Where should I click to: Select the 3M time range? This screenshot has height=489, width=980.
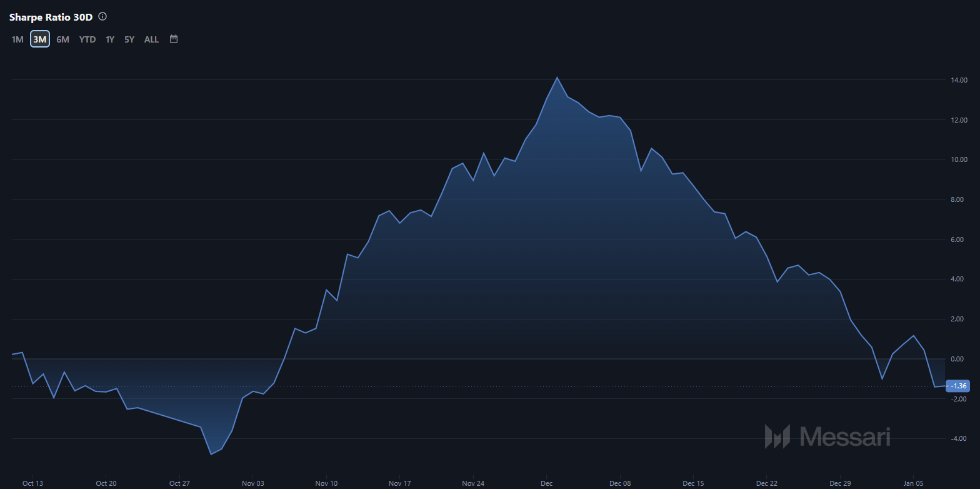point(40,39)
